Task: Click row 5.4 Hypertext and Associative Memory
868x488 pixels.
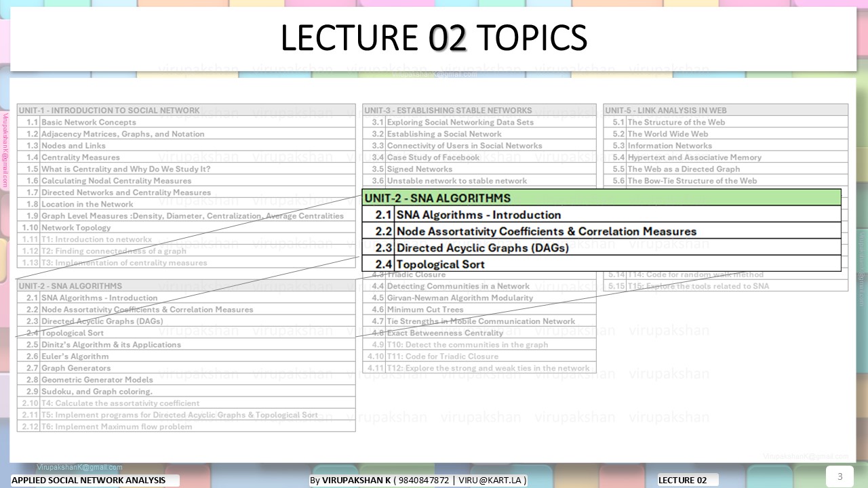Action: click(726, 157)
